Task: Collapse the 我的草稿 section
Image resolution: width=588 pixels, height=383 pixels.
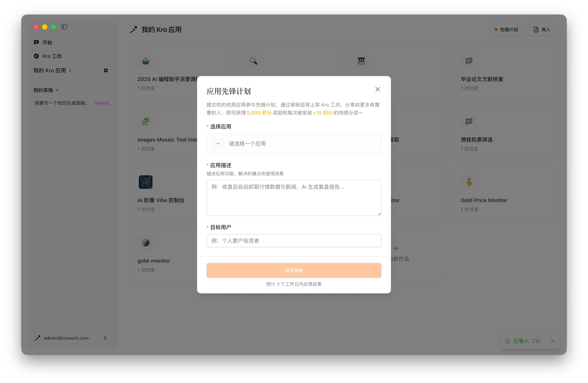Action: point(46,90)
